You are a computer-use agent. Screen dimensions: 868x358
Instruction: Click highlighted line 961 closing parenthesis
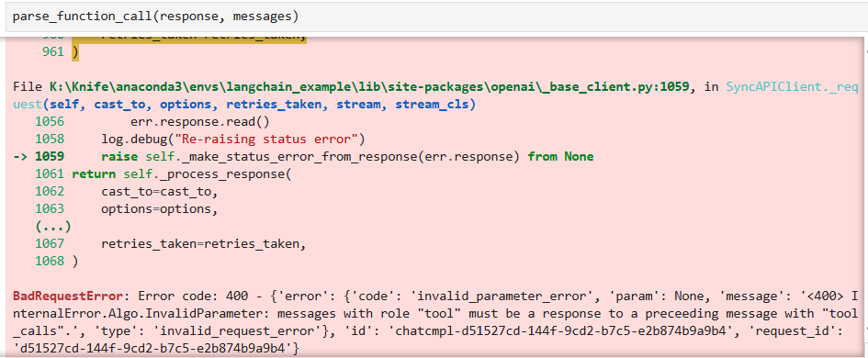click(x=75, y=52)
